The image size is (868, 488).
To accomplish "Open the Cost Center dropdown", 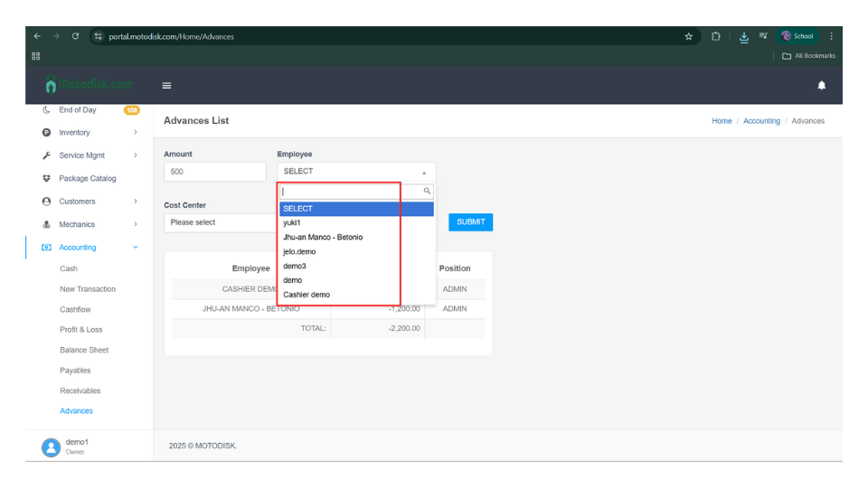I will 219,222.
